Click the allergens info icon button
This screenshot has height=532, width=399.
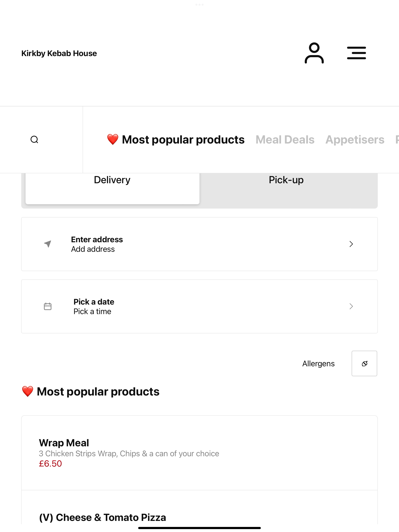(x=364, y=363)
